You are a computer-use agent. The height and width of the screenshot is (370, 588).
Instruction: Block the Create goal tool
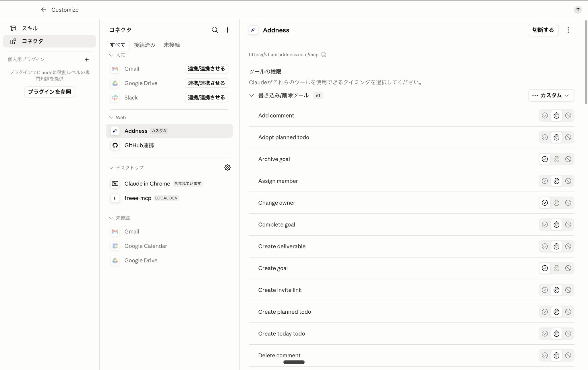point(568,268)
